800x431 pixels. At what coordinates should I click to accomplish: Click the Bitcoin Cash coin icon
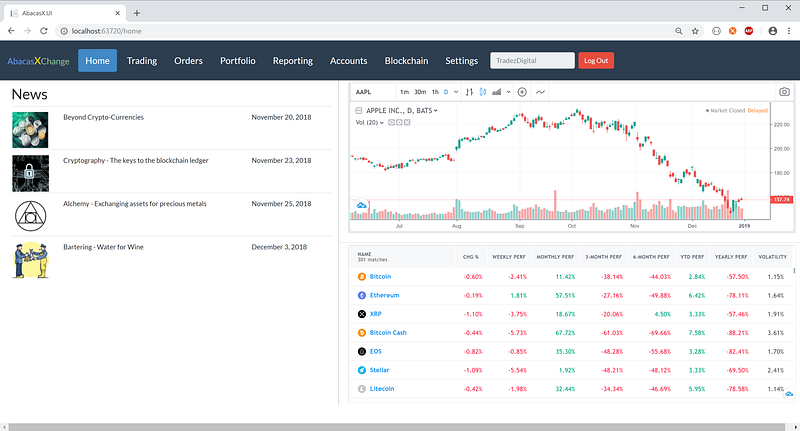pyautogui.click(x=362, y=333)
